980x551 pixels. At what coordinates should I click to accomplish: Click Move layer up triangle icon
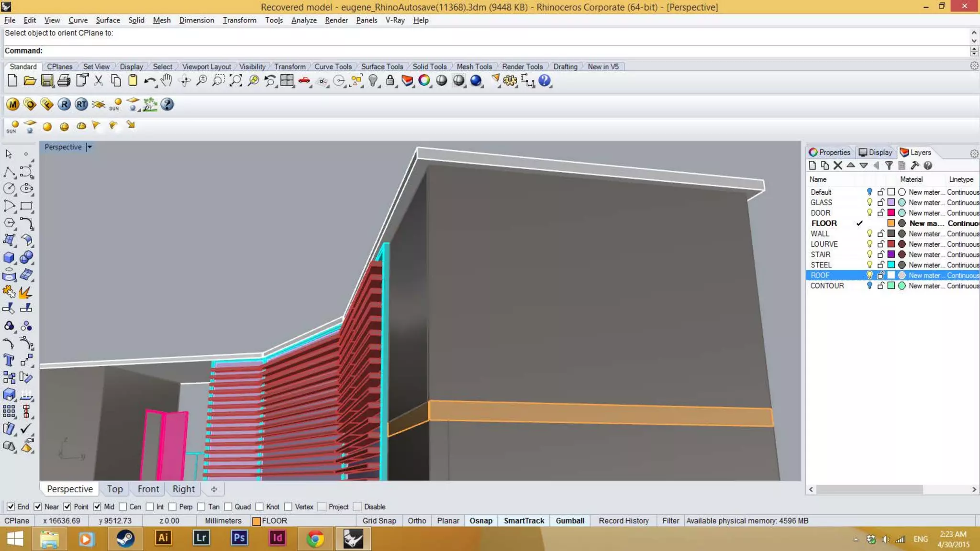851,165
